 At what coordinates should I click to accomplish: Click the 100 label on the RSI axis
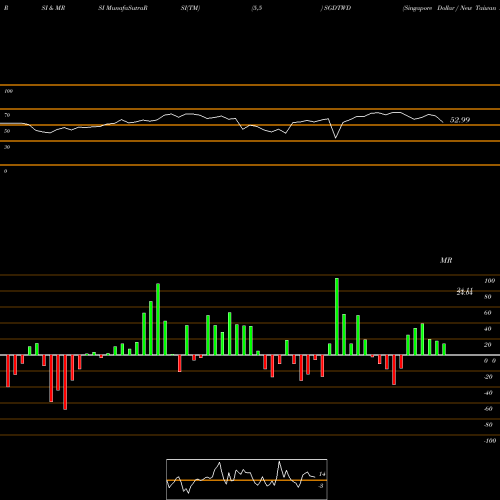point(8,91)
